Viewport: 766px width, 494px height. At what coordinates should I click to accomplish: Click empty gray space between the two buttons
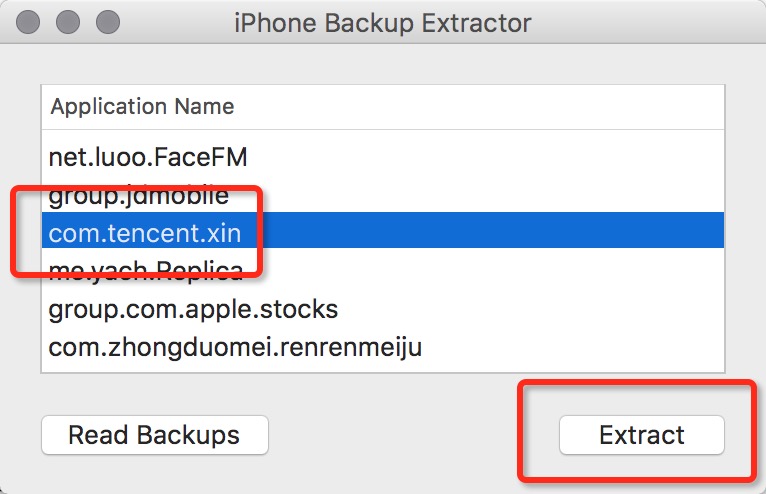(410, 435)
